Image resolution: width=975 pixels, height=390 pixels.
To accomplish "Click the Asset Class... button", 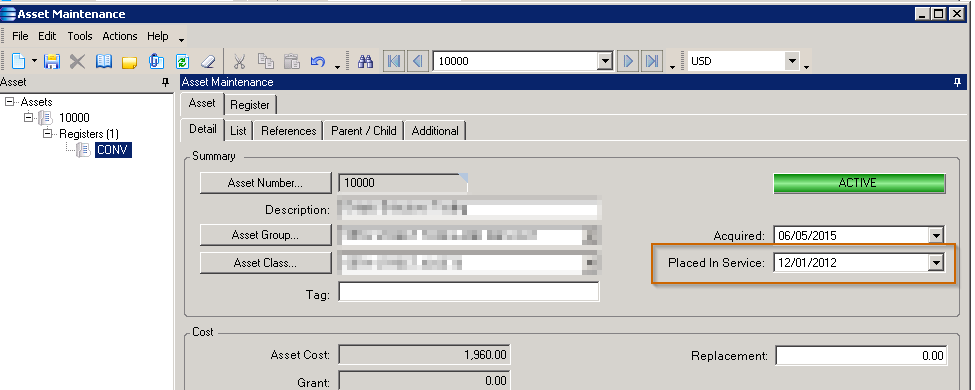I will (x=266, y=263).
